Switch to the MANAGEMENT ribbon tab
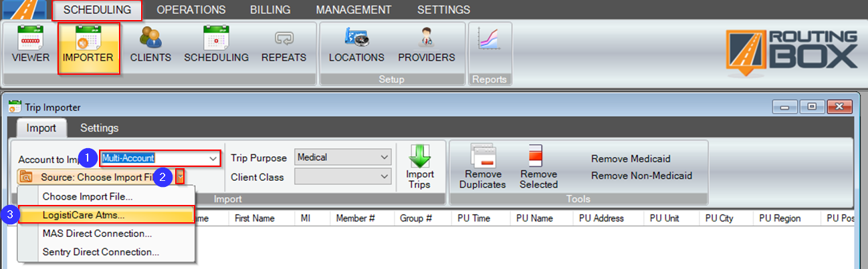 (354, 10)
